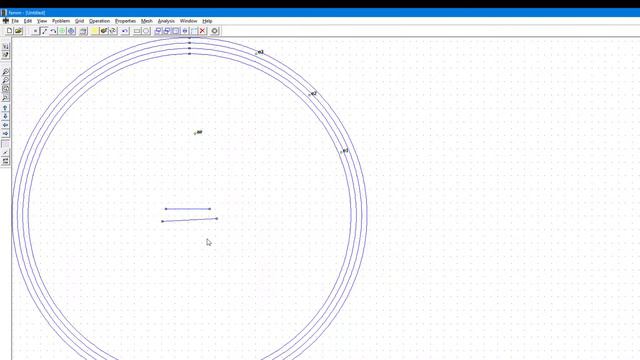640x360 pixels.
Task: Delete selected objects with red X
Action: [x=203, y=31]
